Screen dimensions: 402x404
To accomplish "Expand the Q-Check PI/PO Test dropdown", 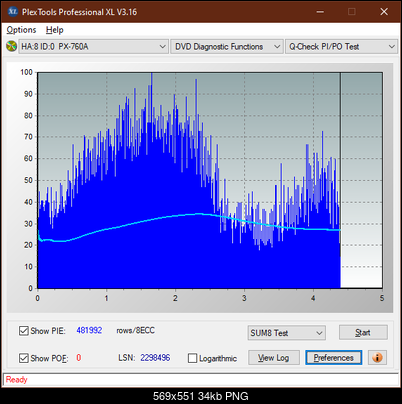I will [341, 47].
